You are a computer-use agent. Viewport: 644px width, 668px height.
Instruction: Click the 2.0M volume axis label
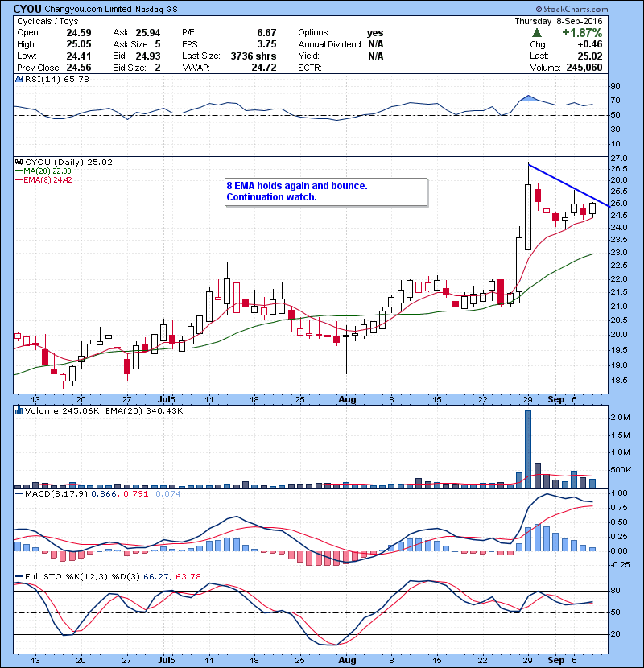point(620,418)
